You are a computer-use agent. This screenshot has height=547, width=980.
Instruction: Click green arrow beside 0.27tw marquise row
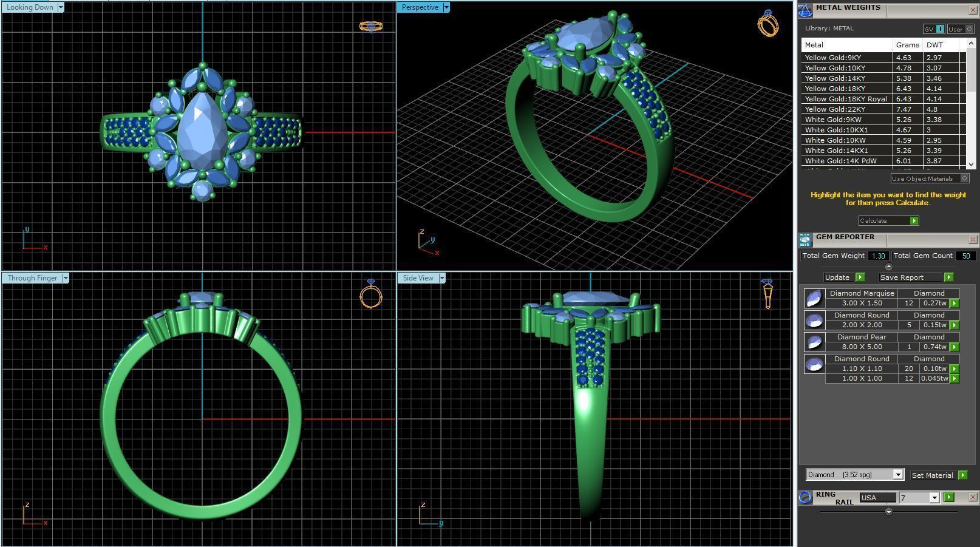[x=954, y=303]
